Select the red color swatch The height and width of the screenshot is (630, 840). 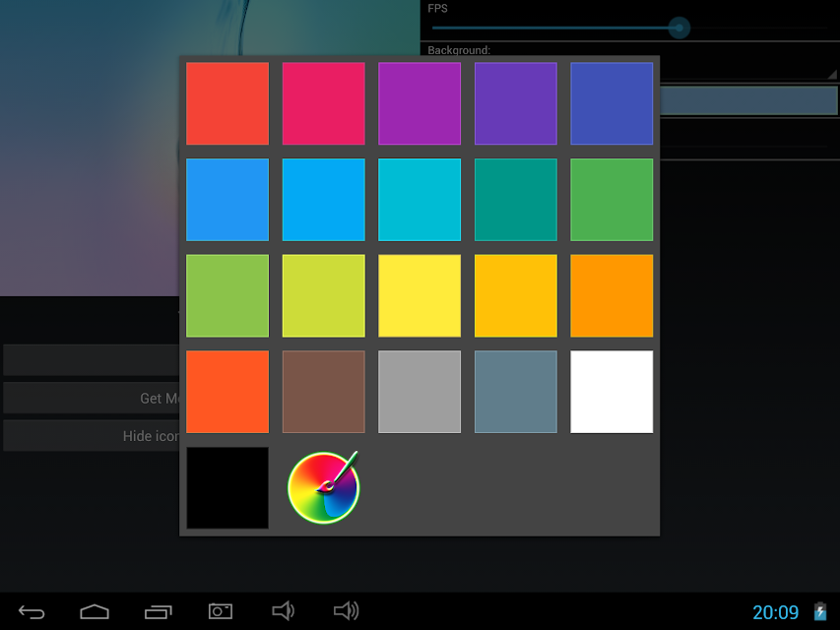[x=227, y=103]
